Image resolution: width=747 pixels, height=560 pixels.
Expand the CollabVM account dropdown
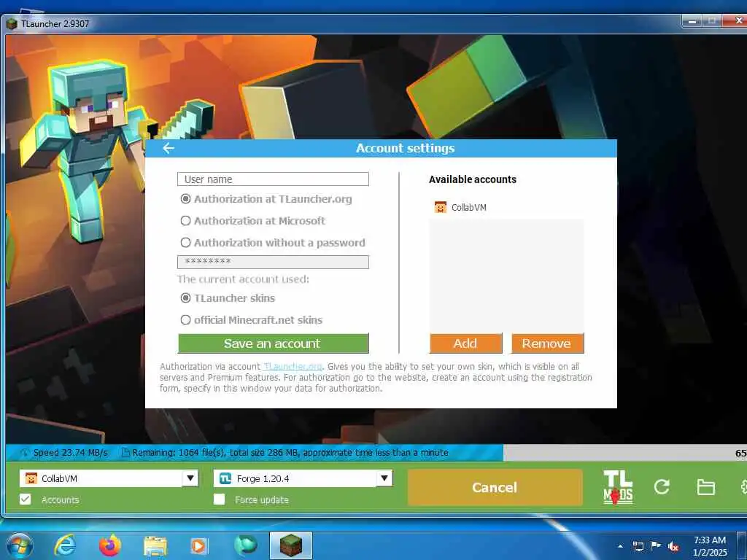click(x=190, y=478)
